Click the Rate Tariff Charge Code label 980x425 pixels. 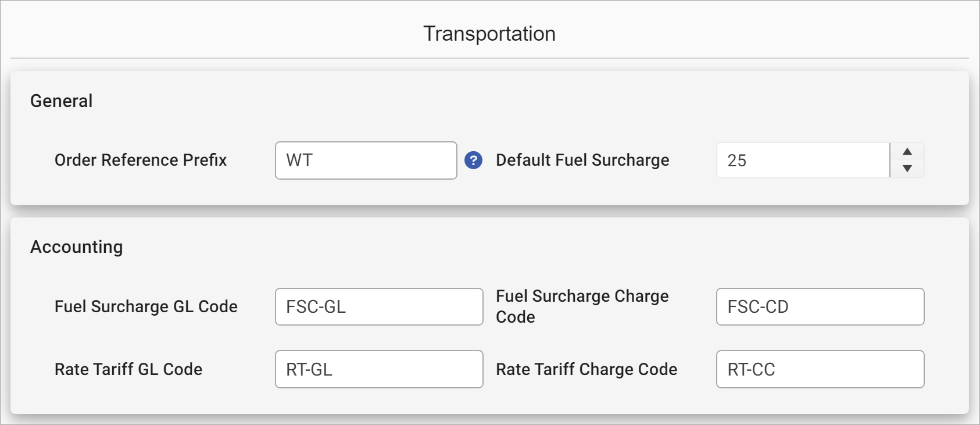coord(585,369)
